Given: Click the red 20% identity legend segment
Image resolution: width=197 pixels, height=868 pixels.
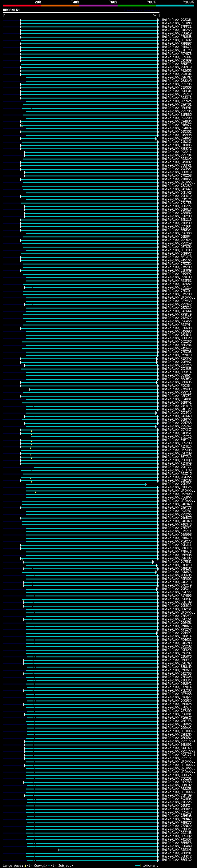Looking at the screenshot, I should click(22, 6).
